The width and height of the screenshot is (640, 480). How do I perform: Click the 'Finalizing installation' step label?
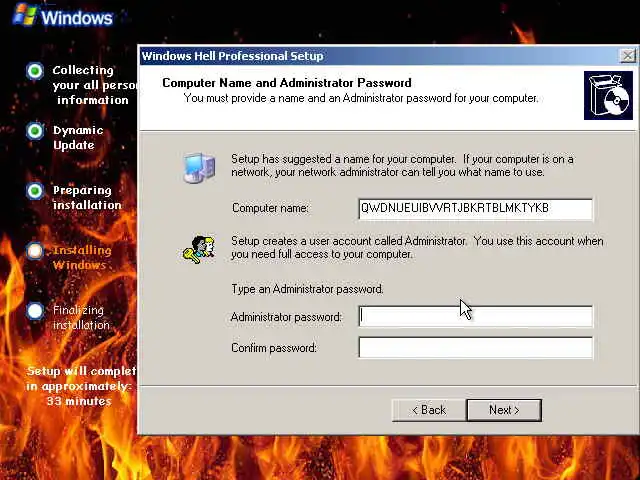point(81,318)
